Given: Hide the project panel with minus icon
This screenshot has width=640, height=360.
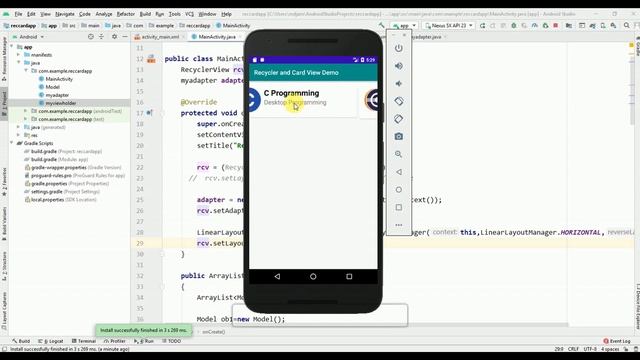Looking at the screenshot, I should 125,37.
